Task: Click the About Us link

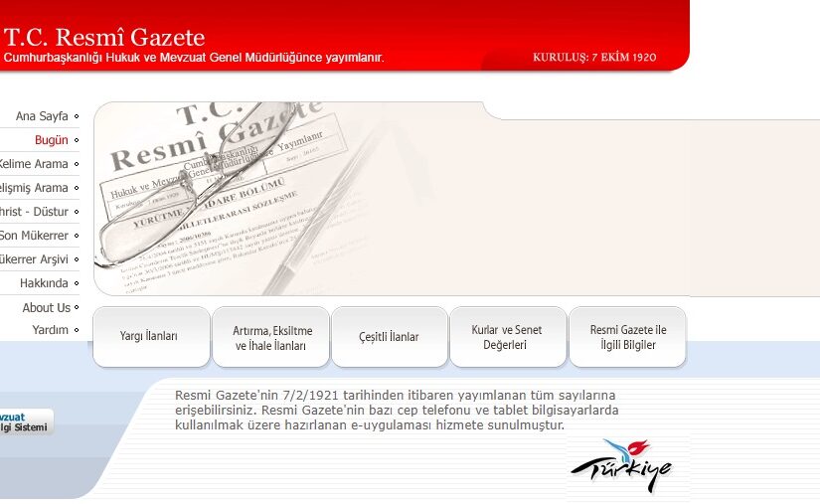Action: 46,308
